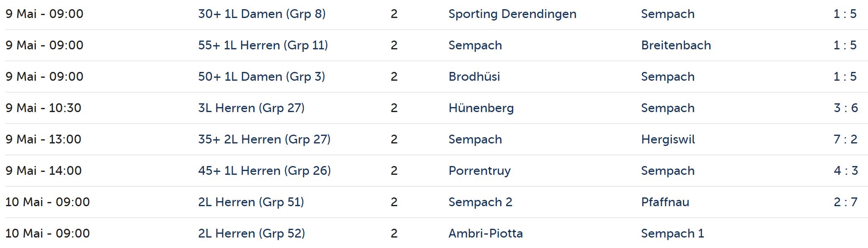The image size is (868, 248).
Task: Select the Hünenberg team link
Action: (481, 108)
